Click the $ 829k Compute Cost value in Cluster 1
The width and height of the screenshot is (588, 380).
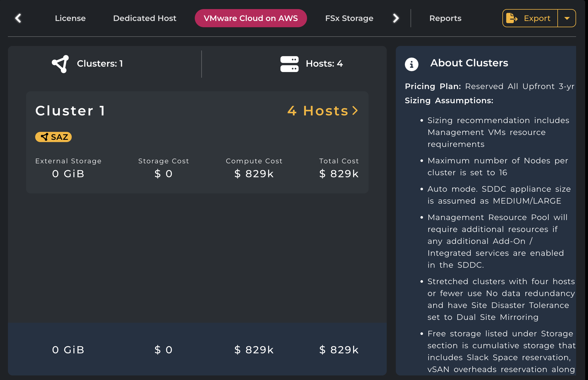[x=254, y=174]
